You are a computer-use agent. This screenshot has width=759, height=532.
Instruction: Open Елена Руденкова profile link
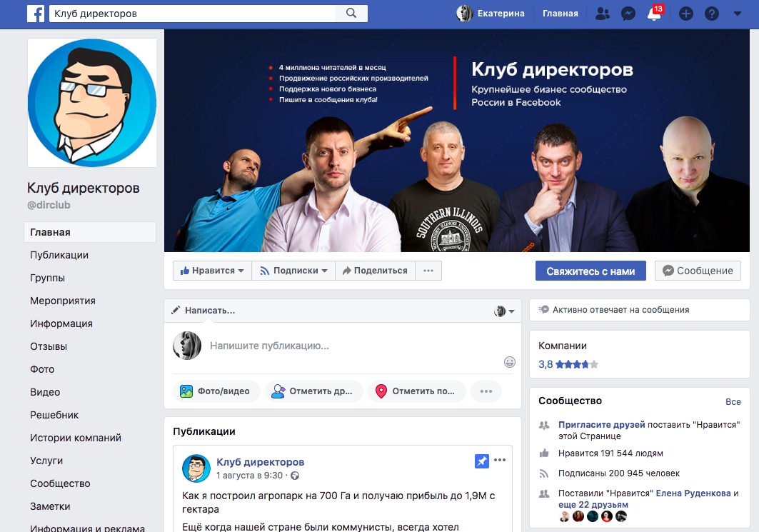(x=693, y=493)
